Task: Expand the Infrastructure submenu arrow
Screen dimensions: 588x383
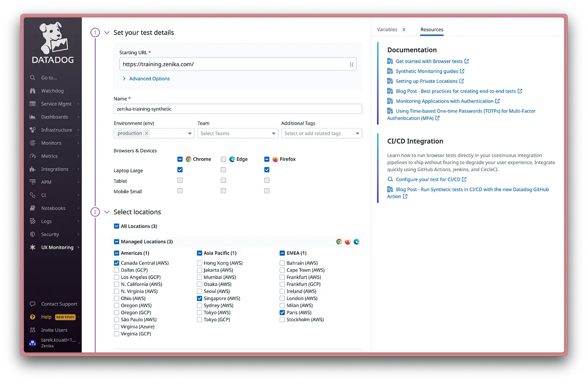Action: [79, 130]
